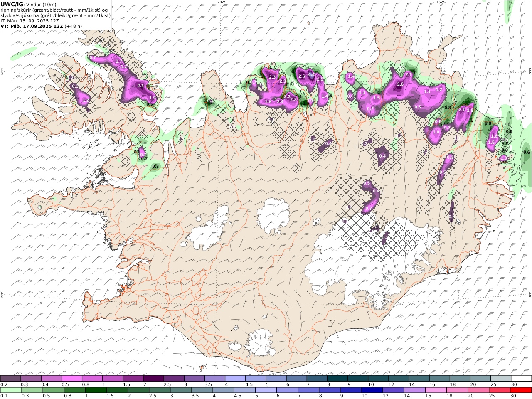Click the '0.1' label on the rain legend

pyautogui.click(x=4, y=396)
